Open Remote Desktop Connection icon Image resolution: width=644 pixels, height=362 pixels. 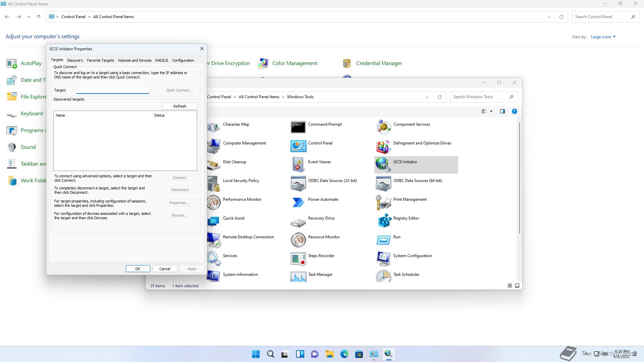[213, 240]
